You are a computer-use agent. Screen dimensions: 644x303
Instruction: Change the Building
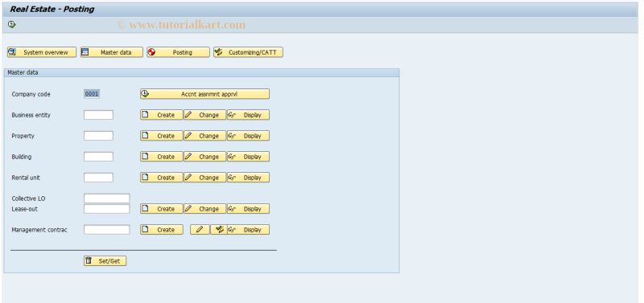coord(204,157)
